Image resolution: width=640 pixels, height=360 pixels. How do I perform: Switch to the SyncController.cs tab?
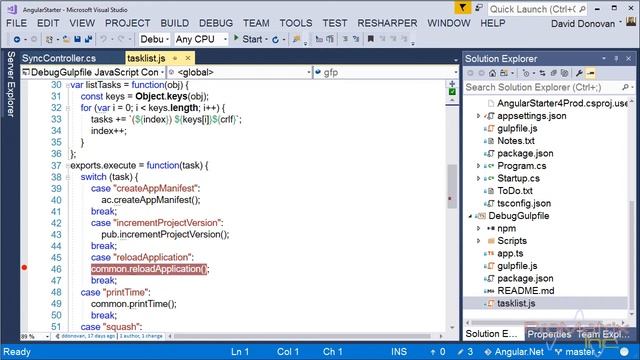click(x=59, y=58)
